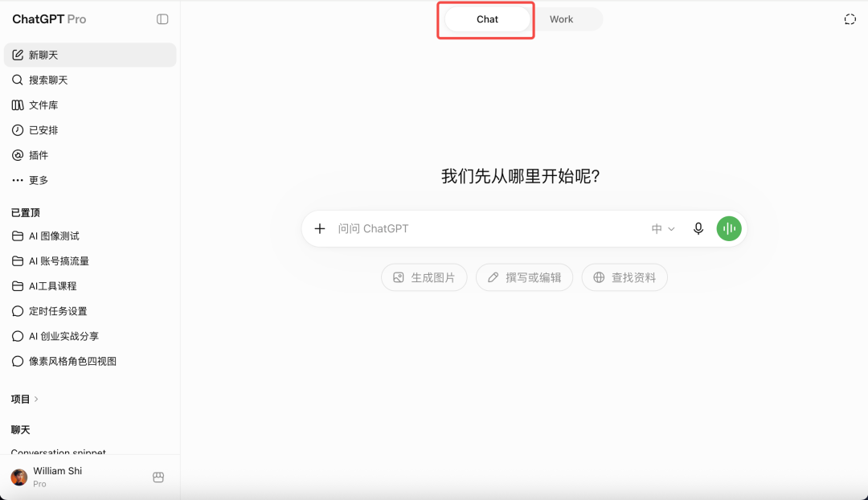The width and height of the screenshot is (868, 500).
Task: Click the chat bubble icon of AI 创业实战分享
Action: (x=18, y=336)
